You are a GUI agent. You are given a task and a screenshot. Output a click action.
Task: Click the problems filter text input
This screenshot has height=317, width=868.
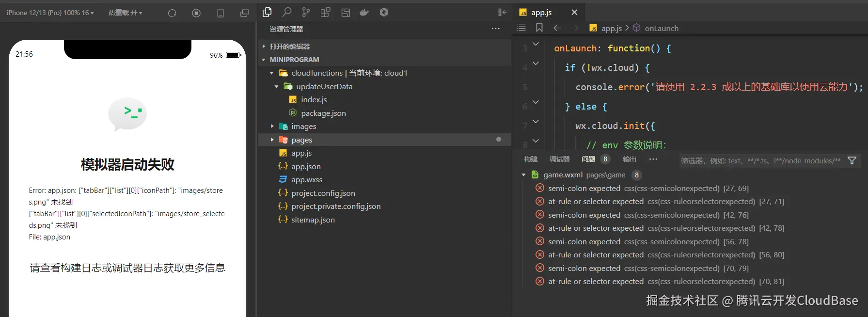point(760,160)
